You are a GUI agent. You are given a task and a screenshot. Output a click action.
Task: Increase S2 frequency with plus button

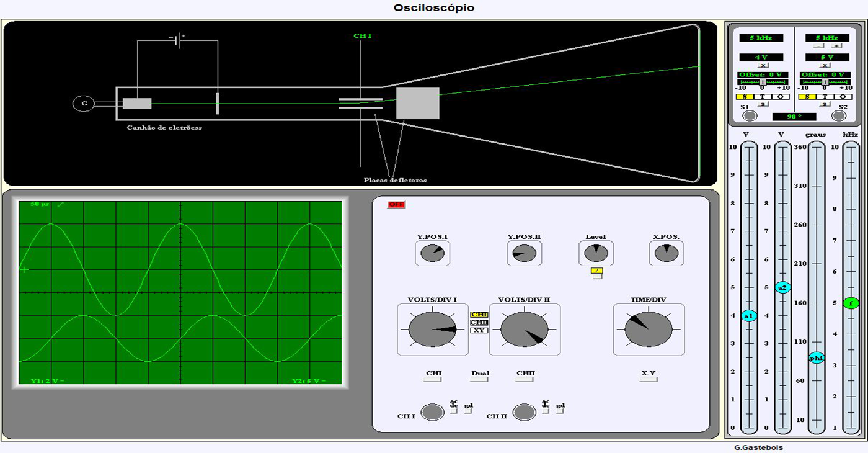coord(836,46)
